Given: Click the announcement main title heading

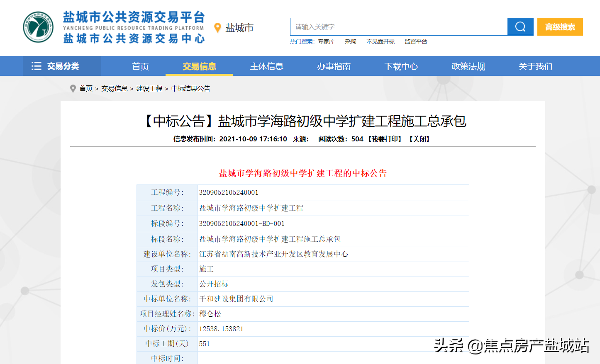Looking at the screenshot, I should [303, 121].
